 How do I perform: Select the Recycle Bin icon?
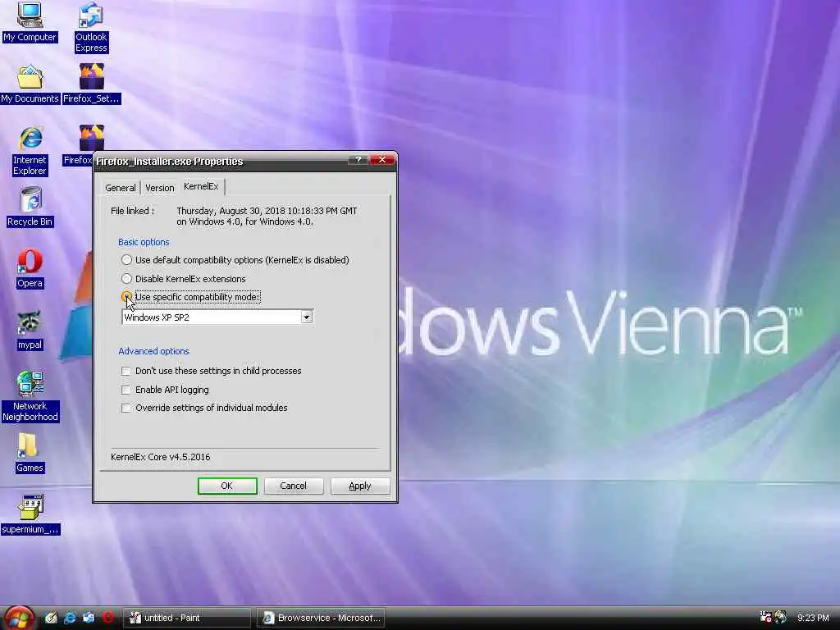click(30, 207)
